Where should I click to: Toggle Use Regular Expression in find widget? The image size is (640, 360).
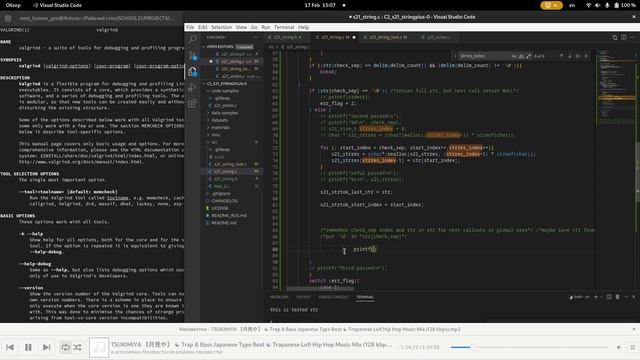point(529,56)
